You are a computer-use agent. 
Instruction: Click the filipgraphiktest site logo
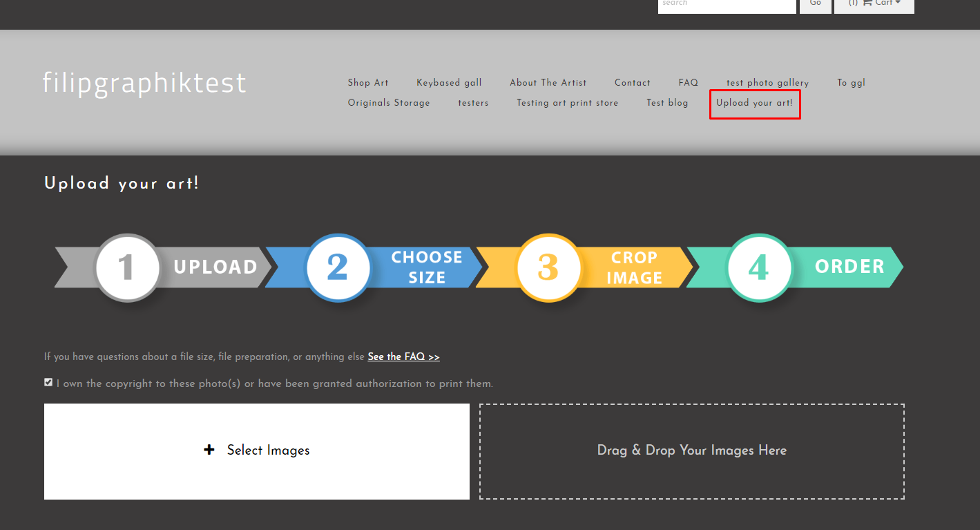click(144, 83)
